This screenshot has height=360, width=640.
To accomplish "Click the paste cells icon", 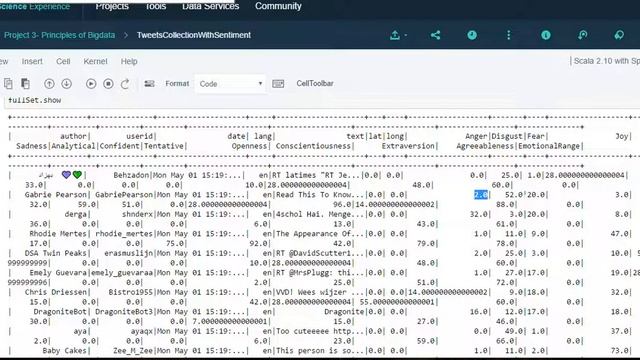I will [25, 83].
